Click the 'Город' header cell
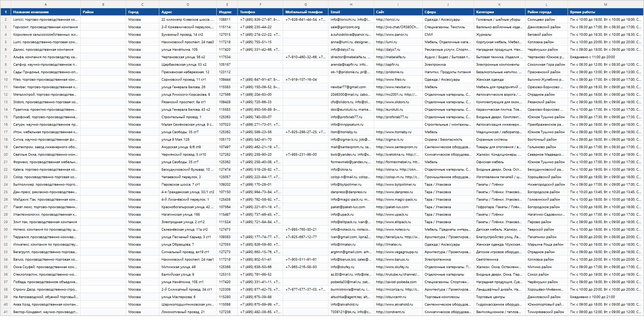 142,12
